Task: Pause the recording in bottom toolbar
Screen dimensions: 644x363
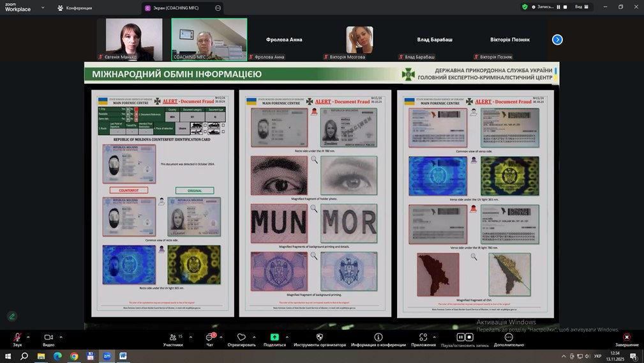Action: pyautogui.click(x=460, y=337)
